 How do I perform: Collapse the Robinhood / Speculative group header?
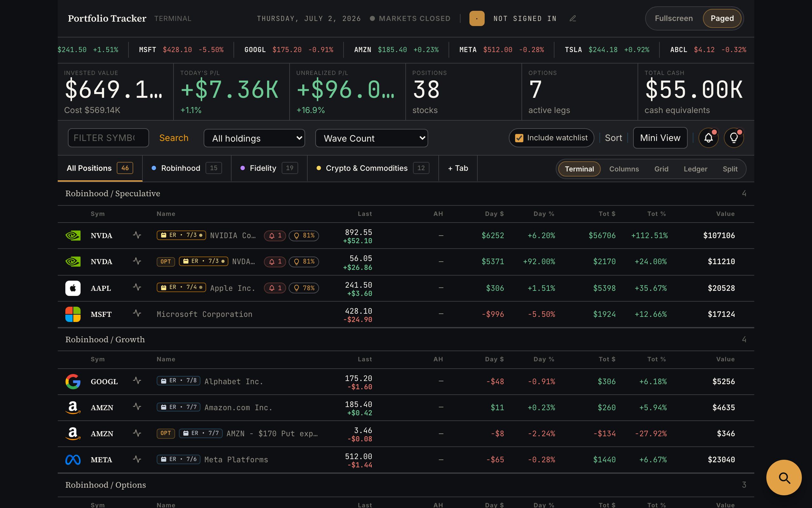click(x=406, y=194)
